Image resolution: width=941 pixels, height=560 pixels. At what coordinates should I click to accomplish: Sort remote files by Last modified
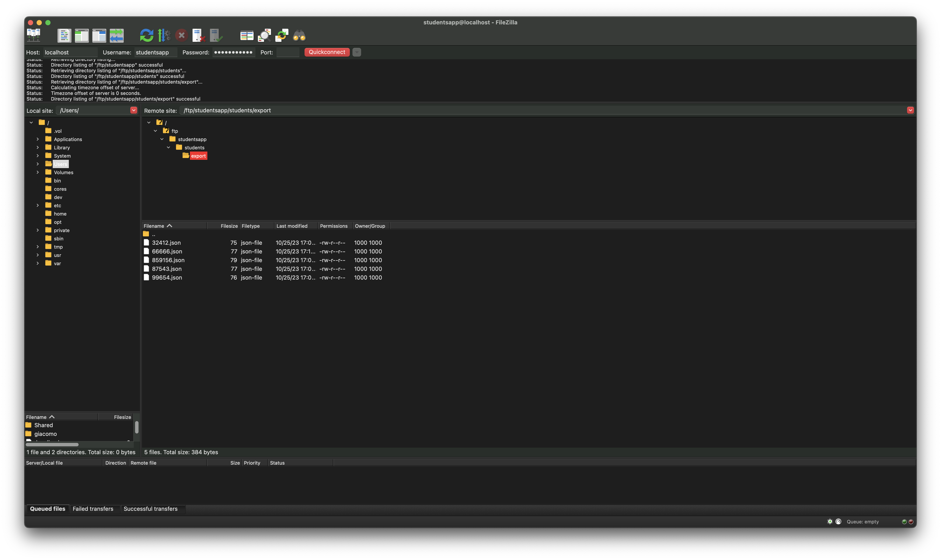pos(296,226)
